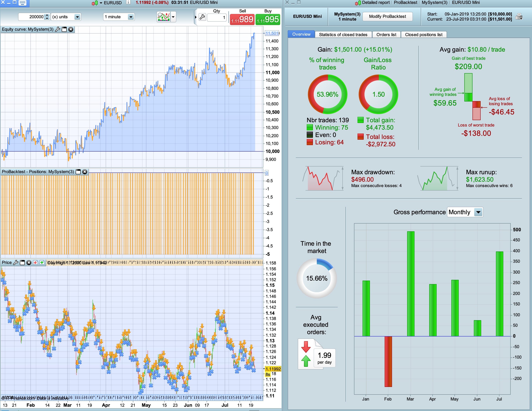Image resolution: width=532 pixels, height=411 pixels.
Task: Expand the indicator icon dropdown arrow
Action: (x=173, y=17)
